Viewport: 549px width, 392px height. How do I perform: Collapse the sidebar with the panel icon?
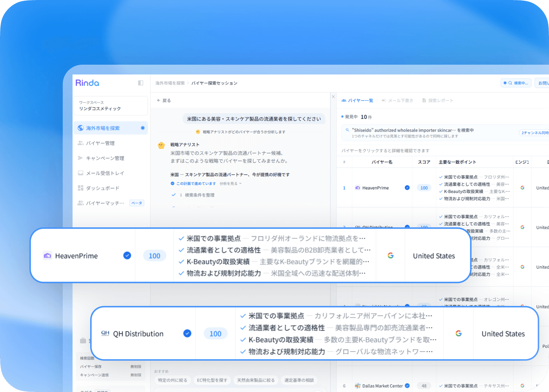tap(141, 83)
